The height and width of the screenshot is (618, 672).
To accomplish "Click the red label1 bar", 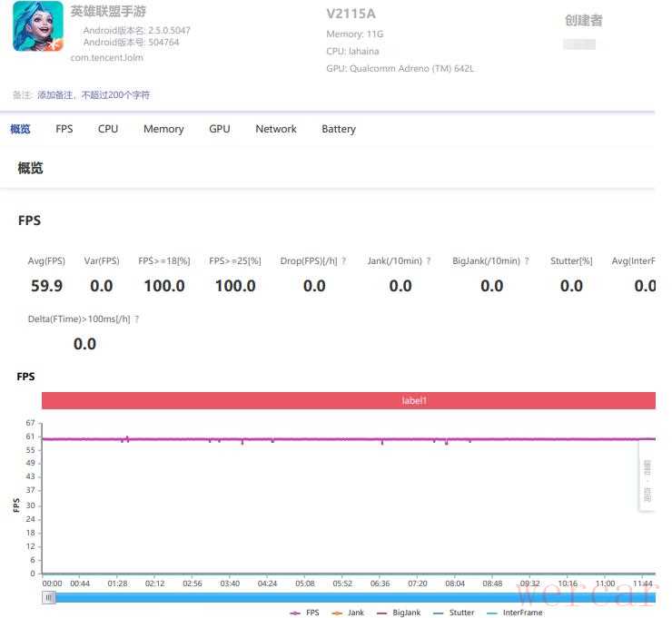I will click(x=348, y=400).
